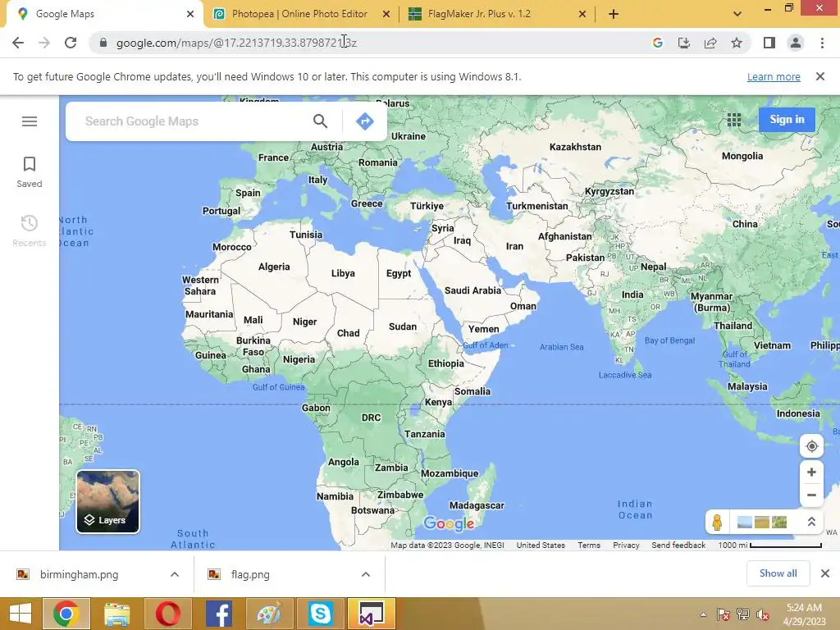Expand options for flag.png download
This screenshot has width=840, height=630.
pyautogui.click(x=365, y=574)
